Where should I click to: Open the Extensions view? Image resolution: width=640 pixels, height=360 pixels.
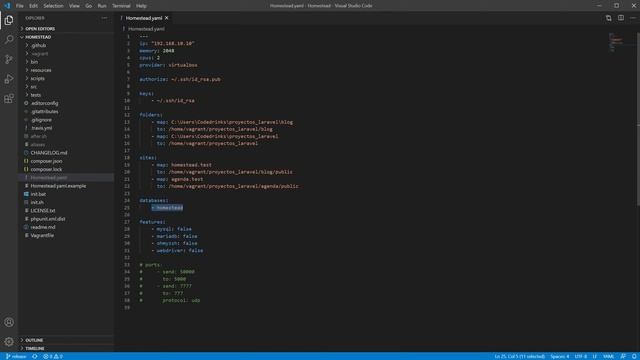tap(9, 98)
